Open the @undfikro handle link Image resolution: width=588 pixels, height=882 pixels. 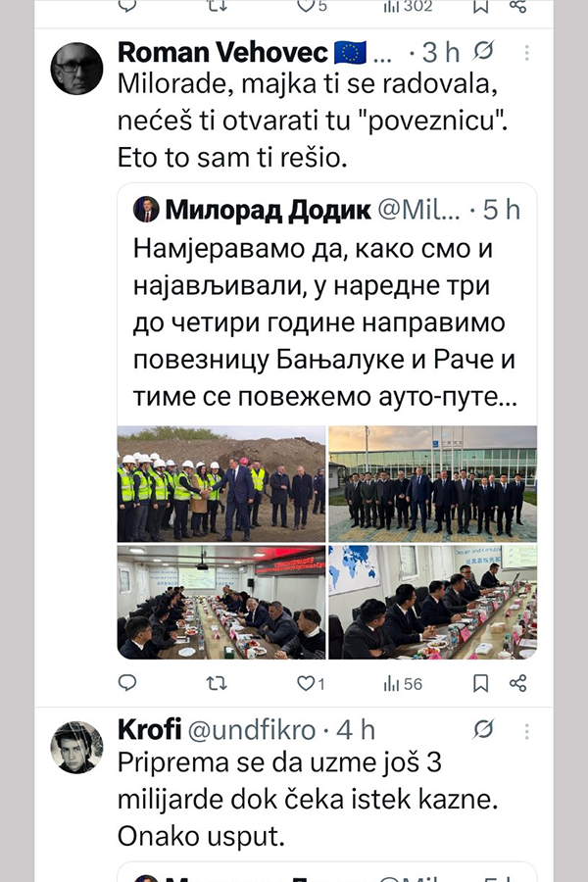tap(251, 730)
